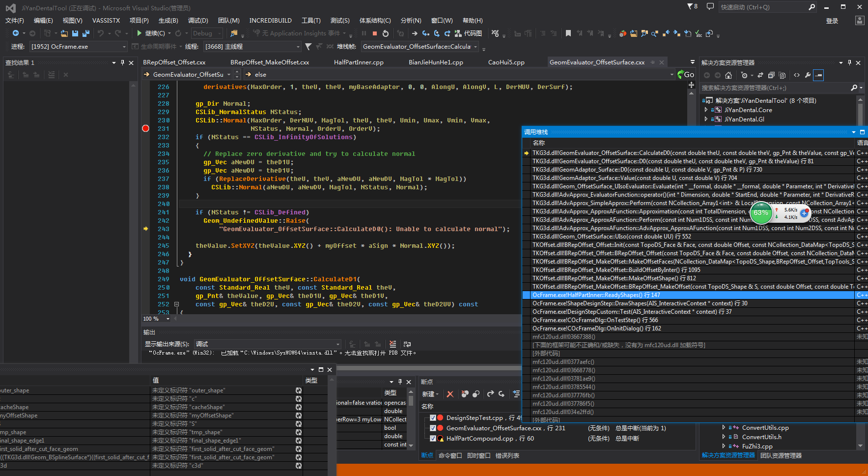Toggle the HalfPartCompound.cpp line 60 breakpoint checkbox

[433, 439]
